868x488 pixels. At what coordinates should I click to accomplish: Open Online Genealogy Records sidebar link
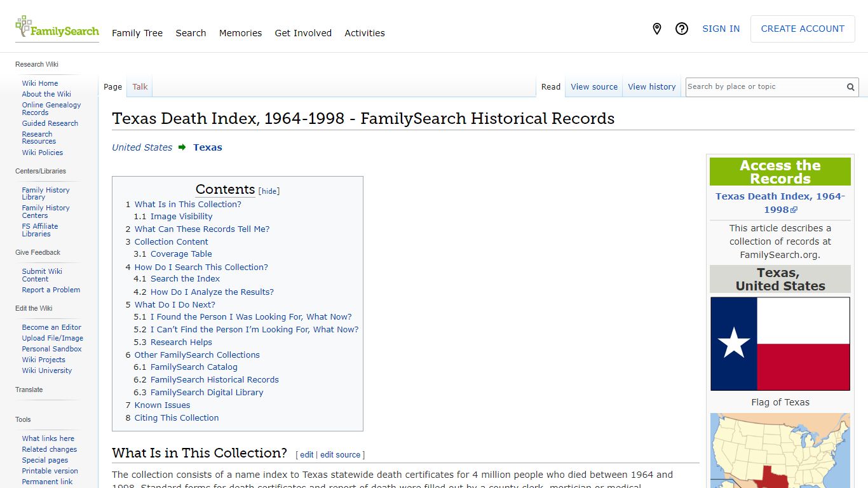point(51,109)
